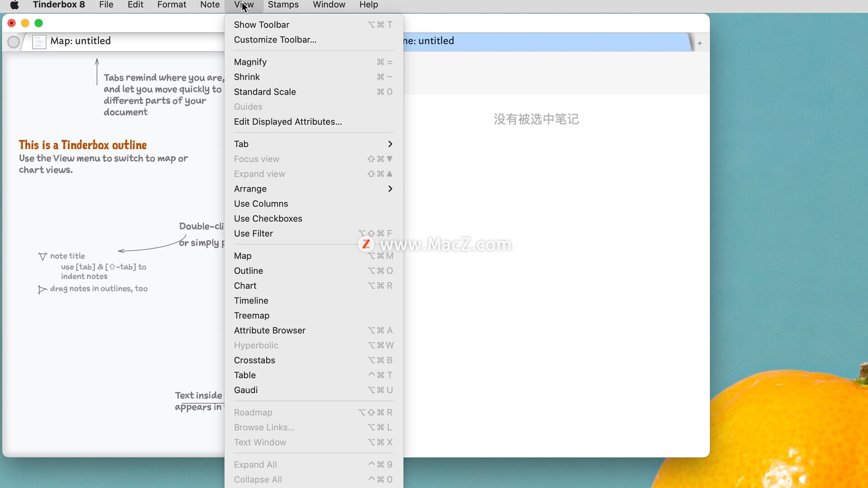Select Magnify menu item

coord(313,62)
